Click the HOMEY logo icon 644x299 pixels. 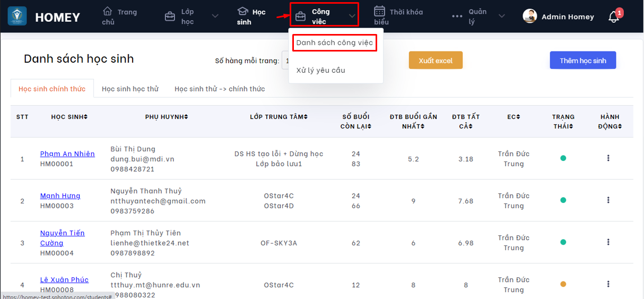tap(17, 16)
